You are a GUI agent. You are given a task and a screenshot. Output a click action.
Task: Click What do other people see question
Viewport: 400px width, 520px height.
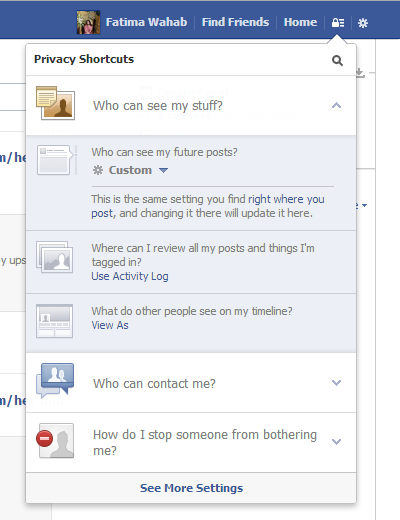pos(192,311)
